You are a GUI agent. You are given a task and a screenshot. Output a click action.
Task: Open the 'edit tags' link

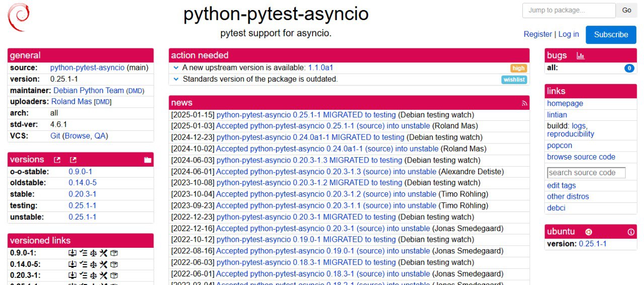561,185
